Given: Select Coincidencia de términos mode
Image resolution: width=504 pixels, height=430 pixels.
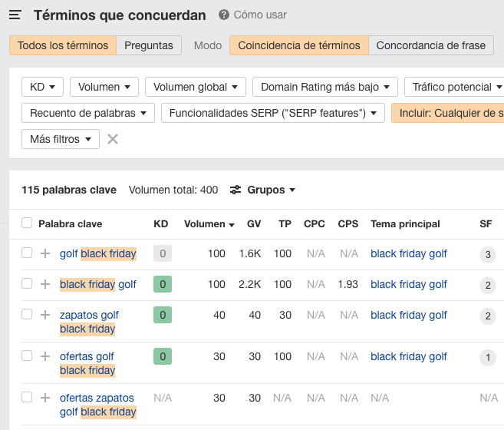Looking at the screenshot, I should (x=299, y=45).
